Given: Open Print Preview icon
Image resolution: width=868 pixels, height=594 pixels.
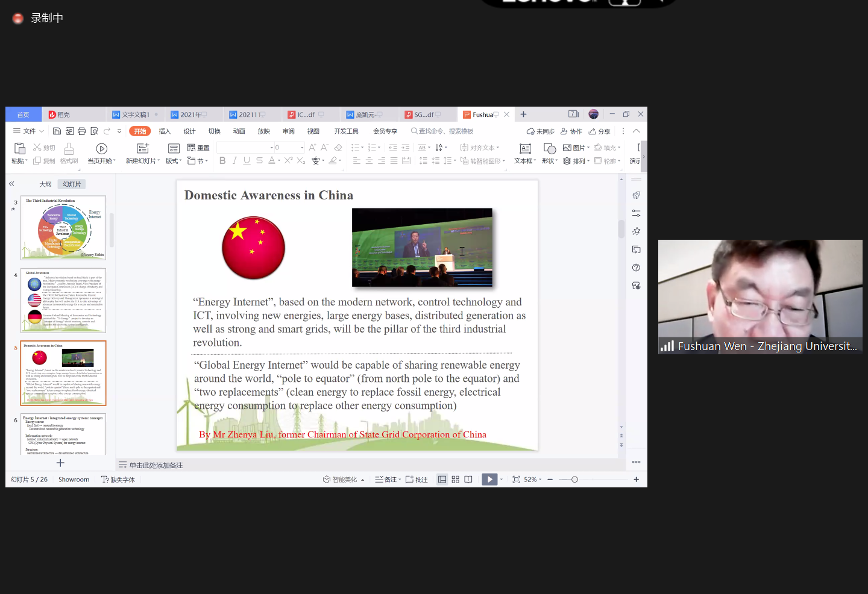Looking at the screenshot, I should click(94, 131).
